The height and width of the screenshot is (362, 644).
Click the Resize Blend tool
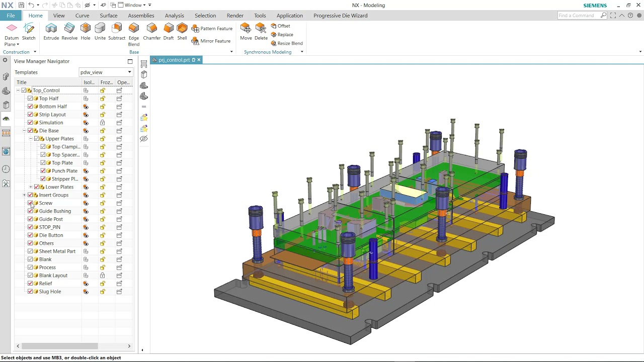[287, 43]
